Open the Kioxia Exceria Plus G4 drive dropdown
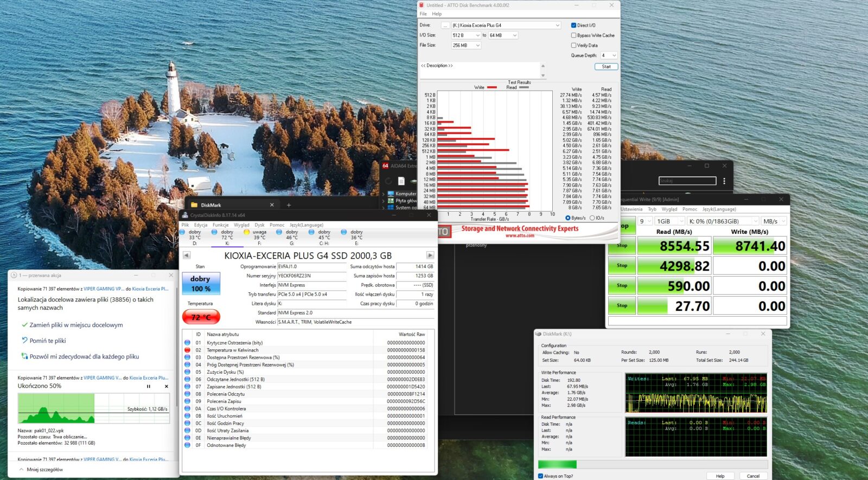868x480 pixels. [557, 25]
